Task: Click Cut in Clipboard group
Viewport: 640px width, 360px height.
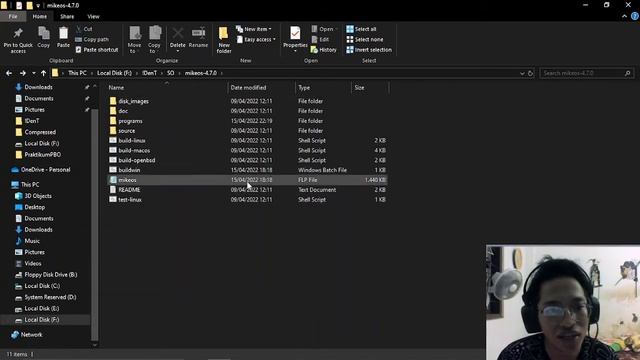Action: 84,29
